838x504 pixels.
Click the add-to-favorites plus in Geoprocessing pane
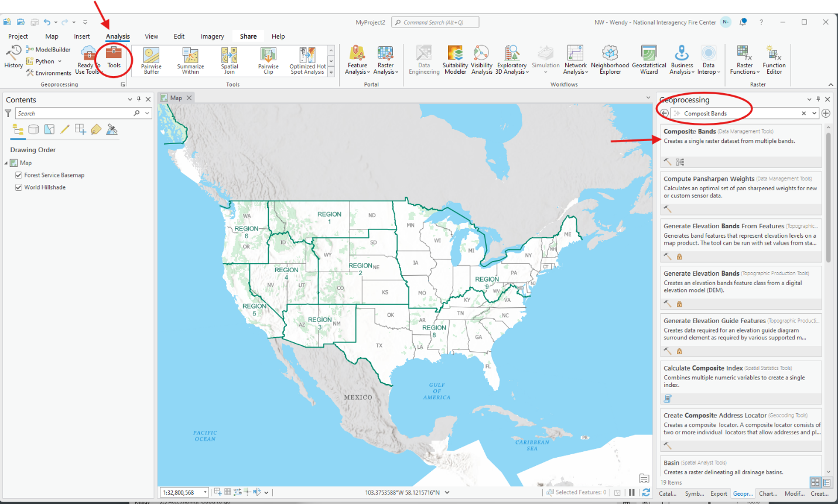tap(826, 113)
